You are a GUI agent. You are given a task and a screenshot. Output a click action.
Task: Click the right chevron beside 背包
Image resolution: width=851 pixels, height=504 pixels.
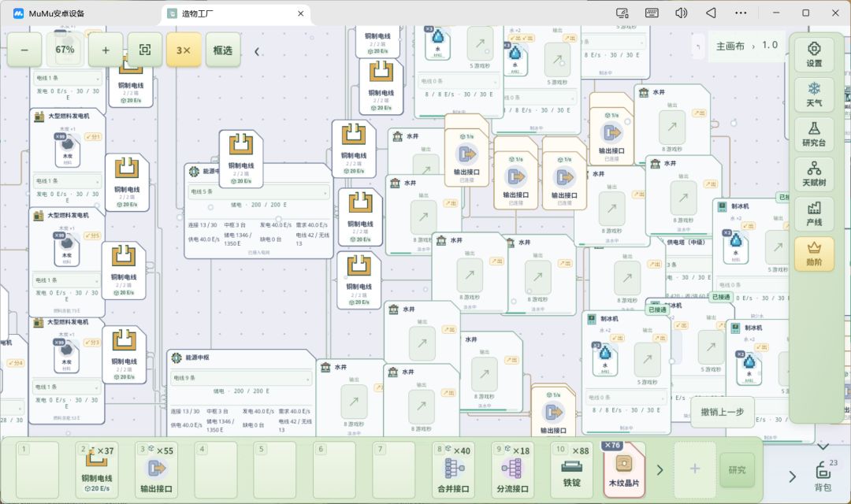click(x=793, y=476)
